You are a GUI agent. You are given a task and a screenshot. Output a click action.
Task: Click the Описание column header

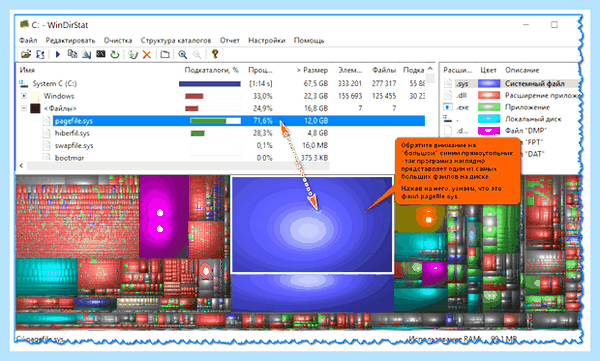tap(522, 70)
